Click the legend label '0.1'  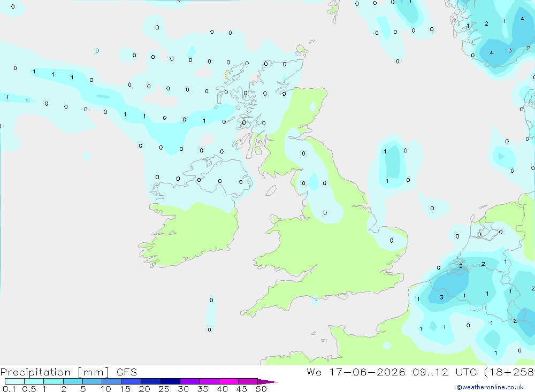click(9, 389)
